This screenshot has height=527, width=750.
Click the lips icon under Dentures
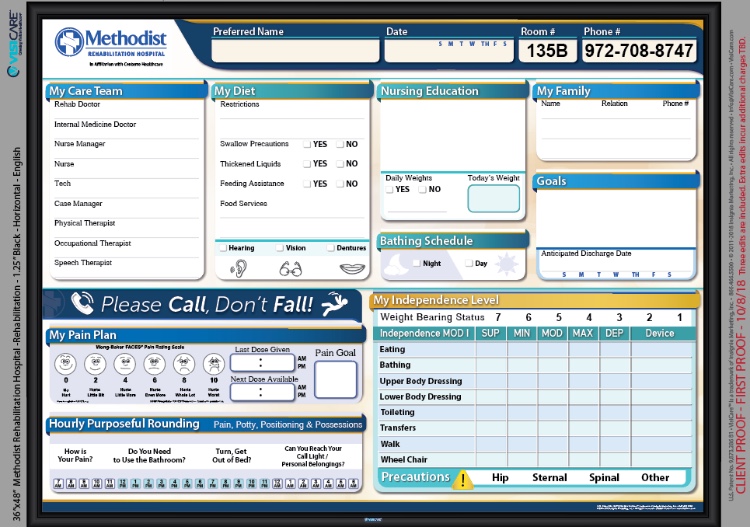point(350,268)
